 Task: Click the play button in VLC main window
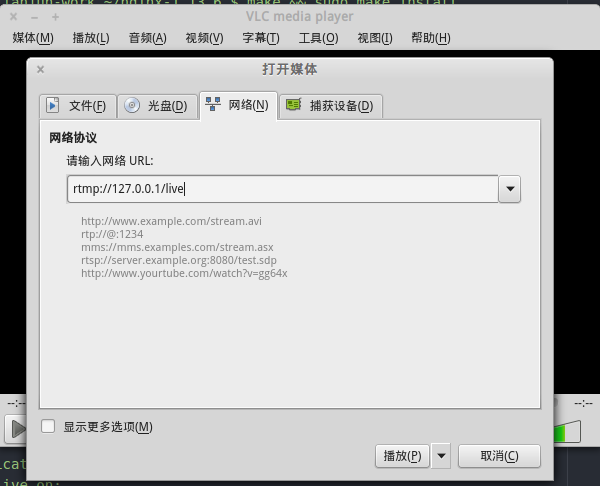click(x=16, y=429)
